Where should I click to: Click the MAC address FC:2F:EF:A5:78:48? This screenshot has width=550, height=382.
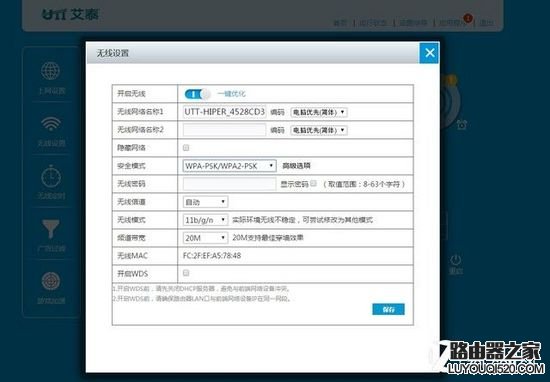click(212, 256)
